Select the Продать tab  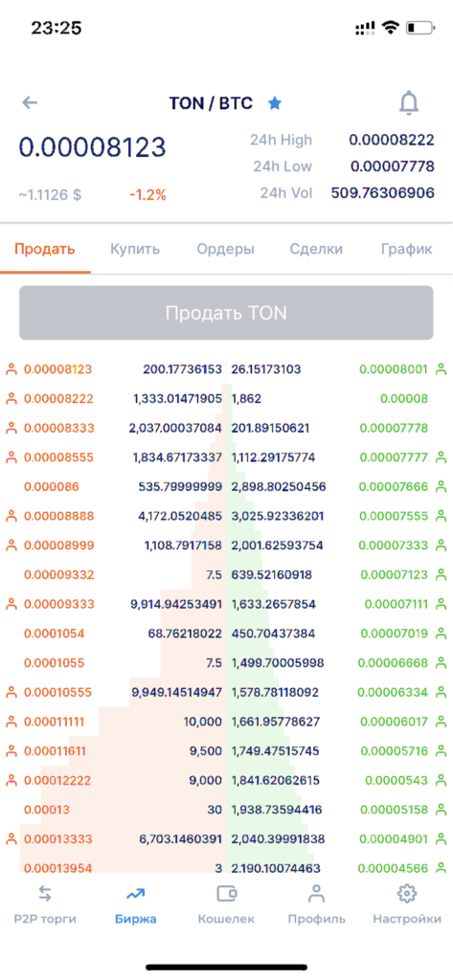tap(44, 250)
